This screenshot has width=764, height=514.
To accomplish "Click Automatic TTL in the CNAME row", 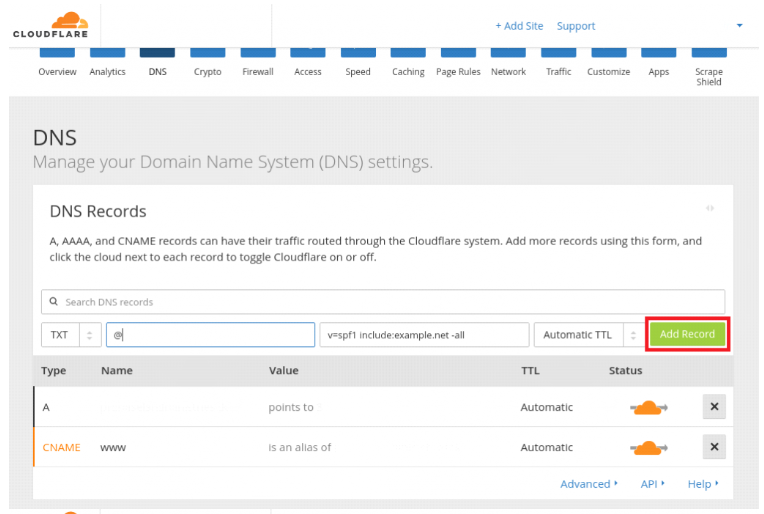I will click(x=547, y=447).
